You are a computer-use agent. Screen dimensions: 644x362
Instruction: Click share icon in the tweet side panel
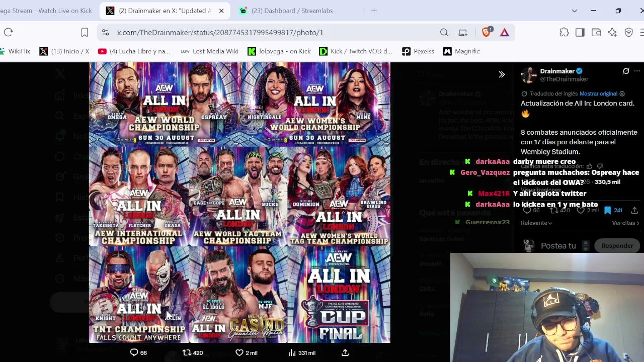tap(634, 211)
